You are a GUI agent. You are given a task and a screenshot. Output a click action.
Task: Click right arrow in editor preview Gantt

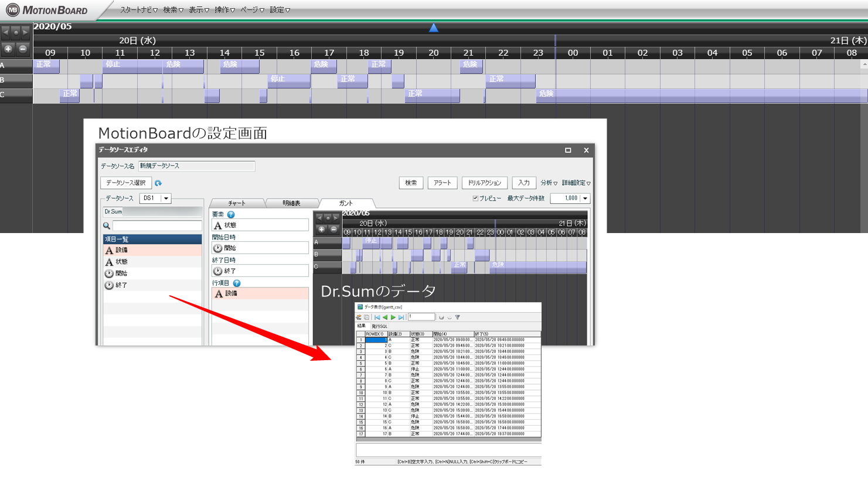coord(335,217)
